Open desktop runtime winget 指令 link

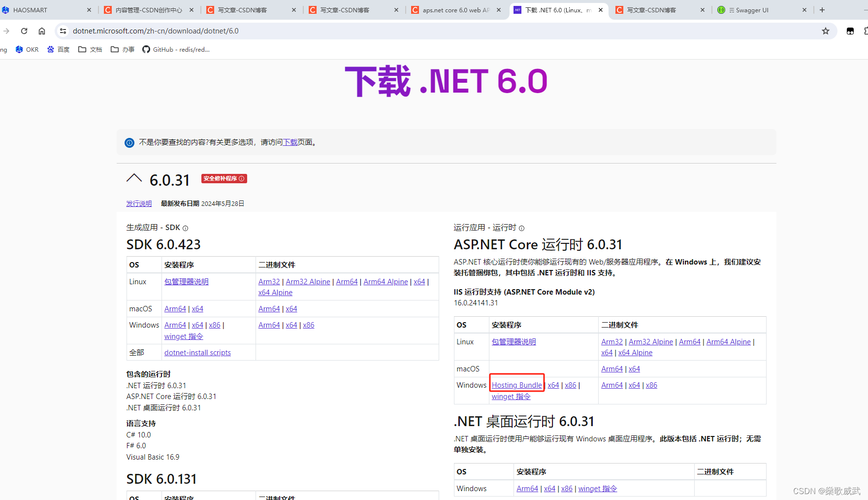(x=598, y=489)
